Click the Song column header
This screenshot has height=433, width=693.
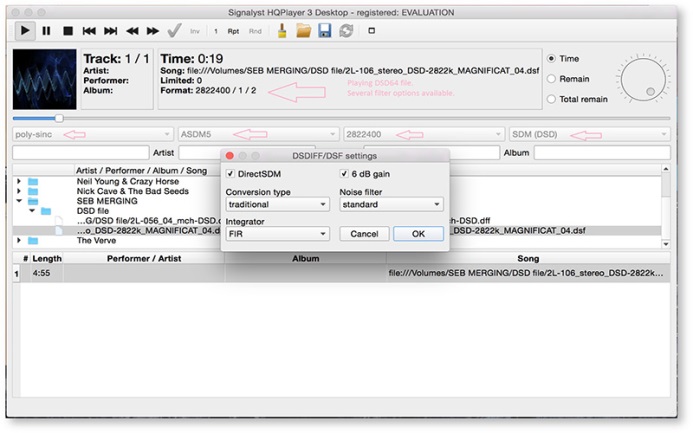point(528,258)
